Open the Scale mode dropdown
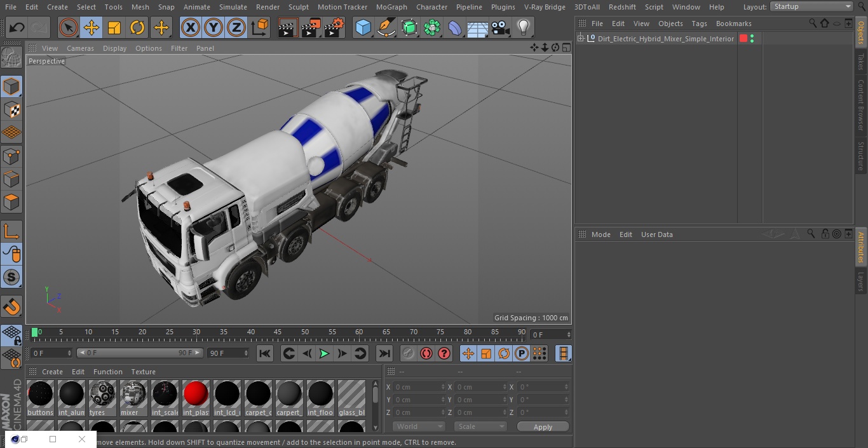The image size is (868, 448). [x=480, y=426]
